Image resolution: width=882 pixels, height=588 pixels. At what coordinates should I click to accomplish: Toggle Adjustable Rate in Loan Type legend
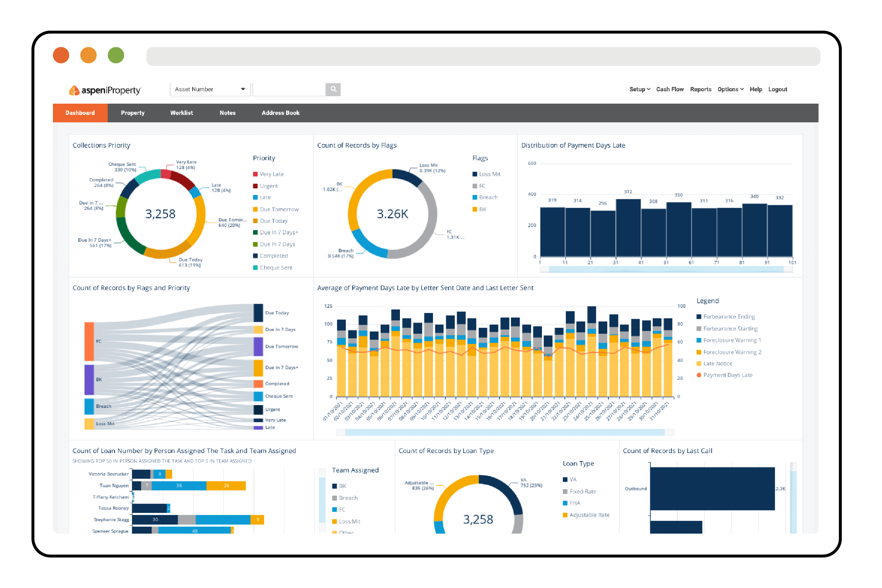point(586,515)
